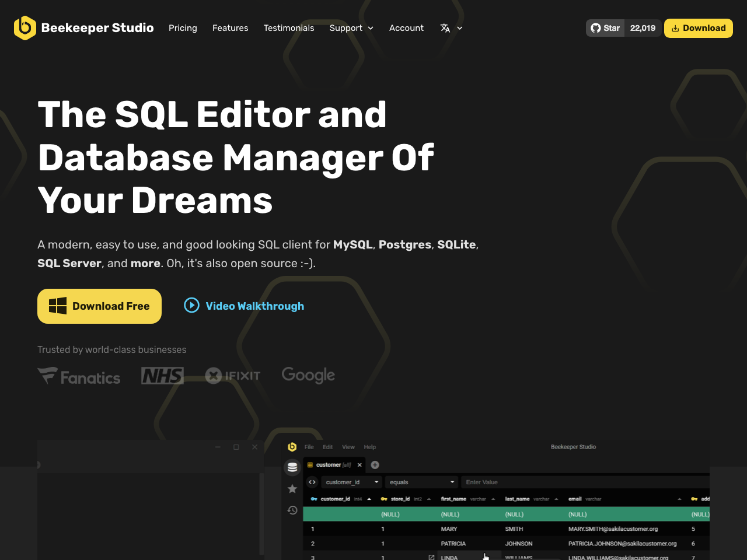Toggle sorting on the first_name column arrow

(493, 499)
